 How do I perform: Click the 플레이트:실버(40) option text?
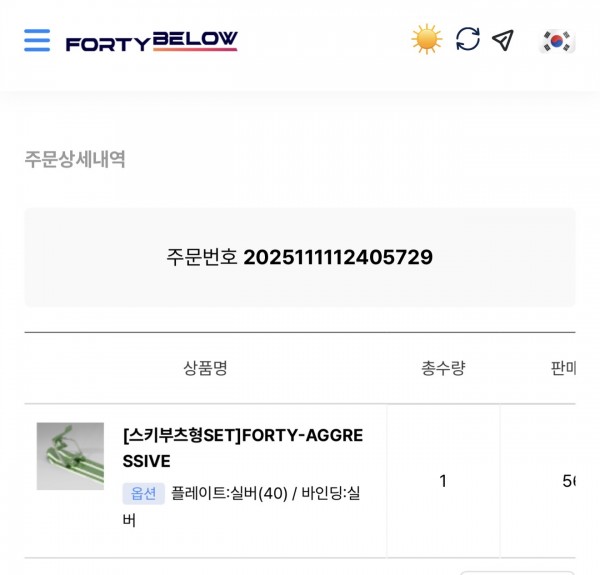coord(229,493)
